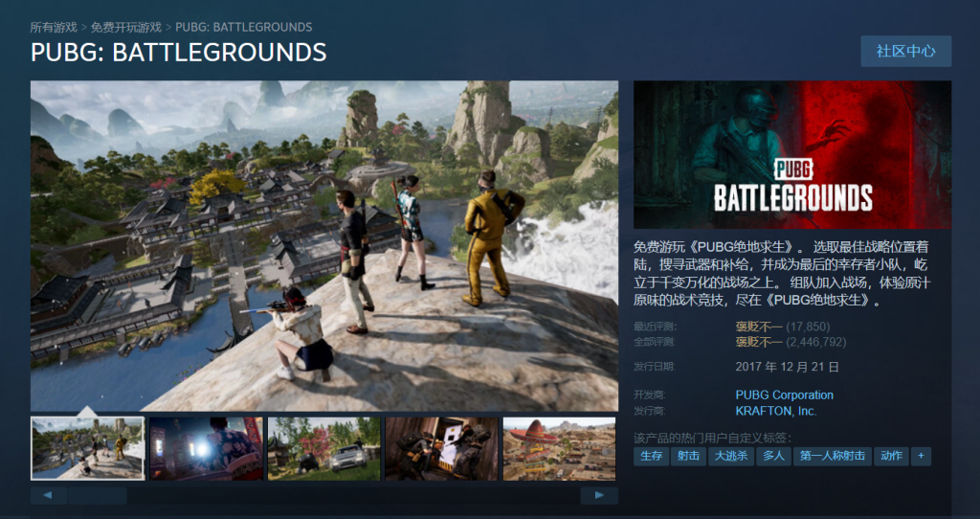The width and height of the screenshot is (980, 519).
Task: Click the PUBG BATTLEGROUNDS header capsule image
Action: click(x=792, y=154)
